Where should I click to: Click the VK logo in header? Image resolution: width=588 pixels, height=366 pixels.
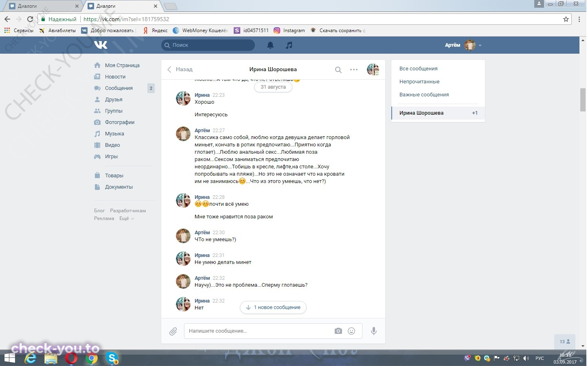tap(101, 45)
